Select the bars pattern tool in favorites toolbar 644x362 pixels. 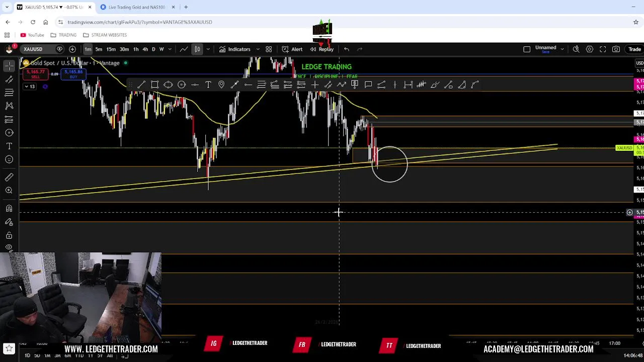422,85
